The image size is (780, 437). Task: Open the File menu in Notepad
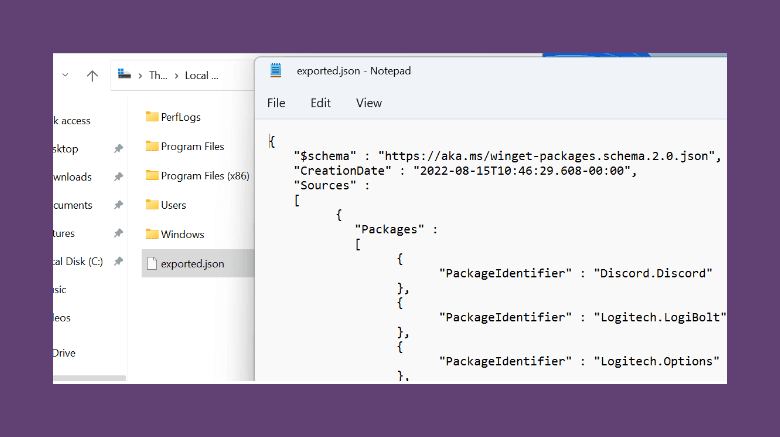[x=276, y=103]
